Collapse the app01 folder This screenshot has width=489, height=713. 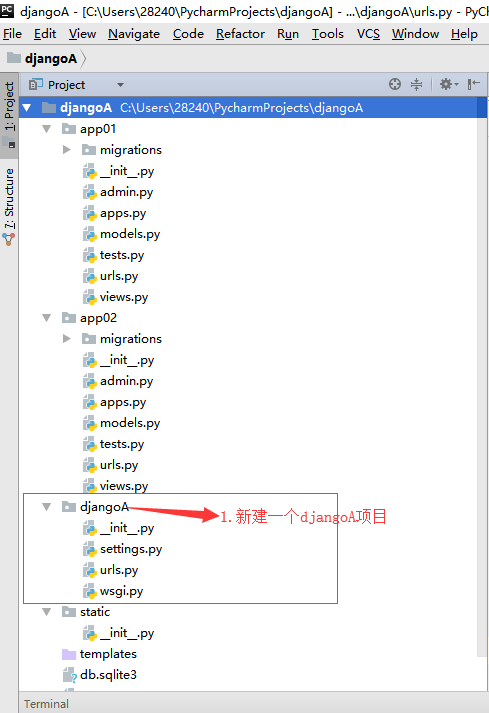(x=46, y=129)
